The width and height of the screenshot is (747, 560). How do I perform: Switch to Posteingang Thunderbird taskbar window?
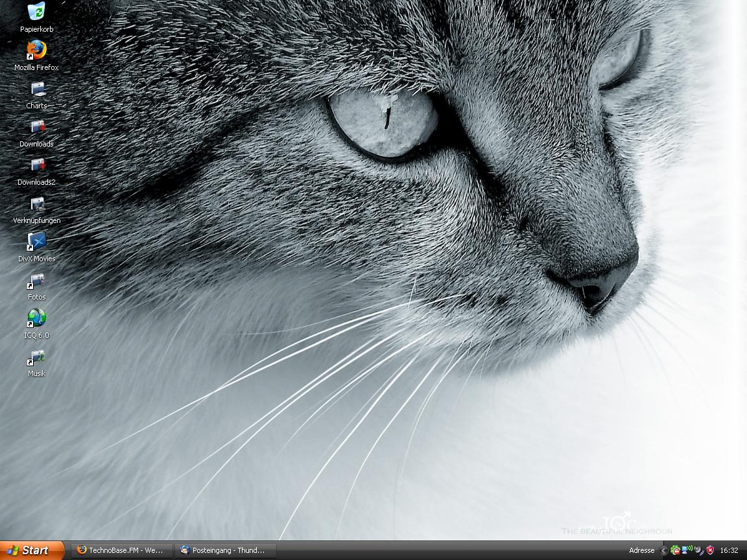226,550
